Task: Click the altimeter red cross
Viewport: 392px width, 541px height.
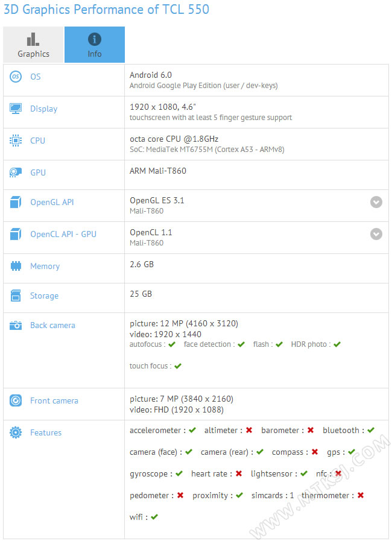Action: click(249, 430)
